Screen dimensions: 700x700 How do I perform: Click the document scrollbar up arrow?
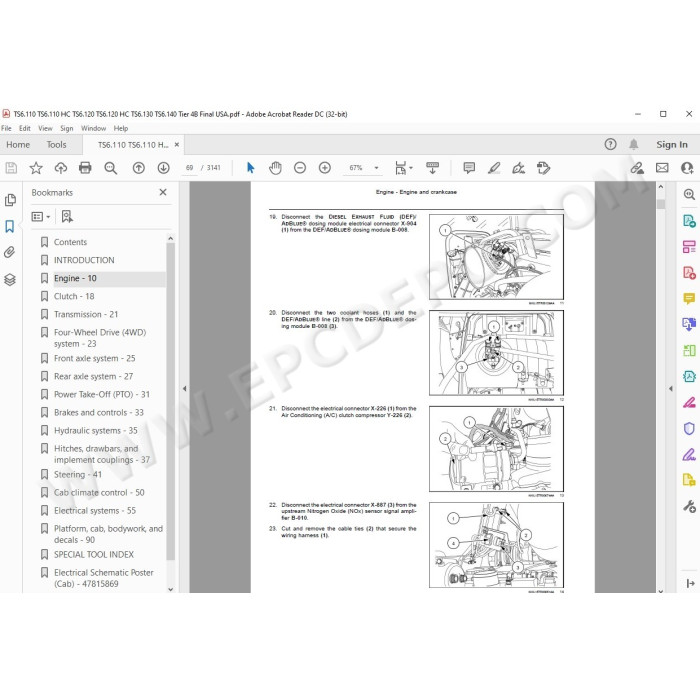tap(661, 187)
